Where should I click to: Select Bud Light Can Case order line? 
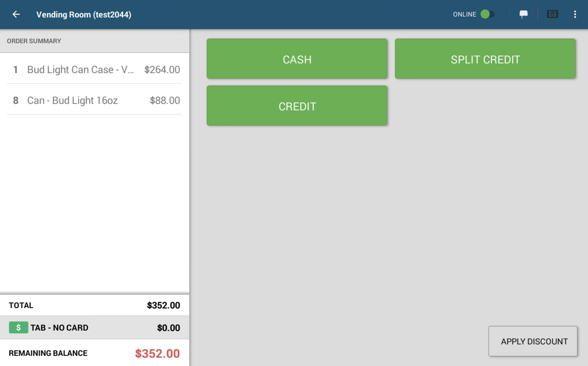coord(94,70)
